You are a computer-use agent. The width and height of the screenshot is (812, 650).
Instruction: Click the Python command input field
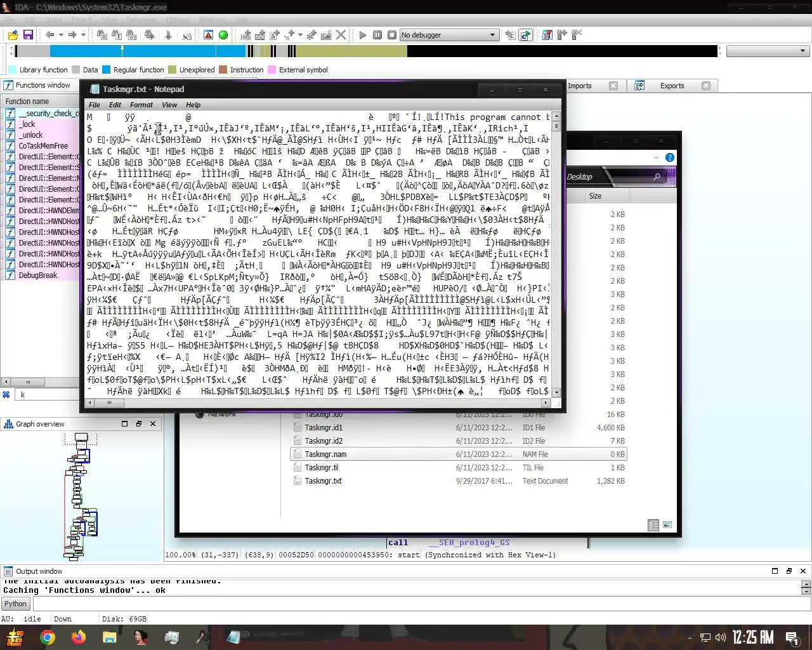(421, 604)
